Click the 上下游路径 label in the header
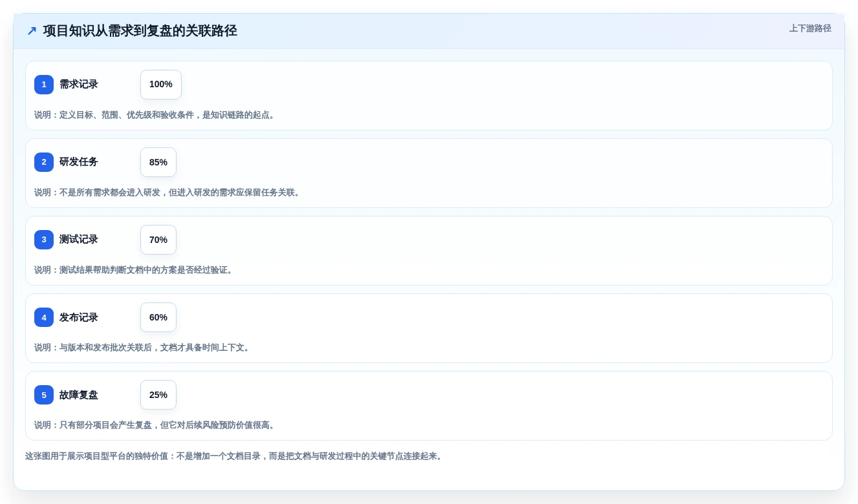The width and height of the screenshot is (858, 504). tap(810, 28)
